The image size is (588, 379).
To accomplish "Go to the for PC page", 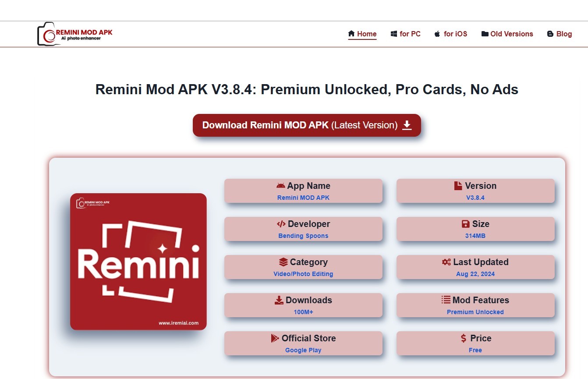I will pyautogui.click(x=406, y=34).
